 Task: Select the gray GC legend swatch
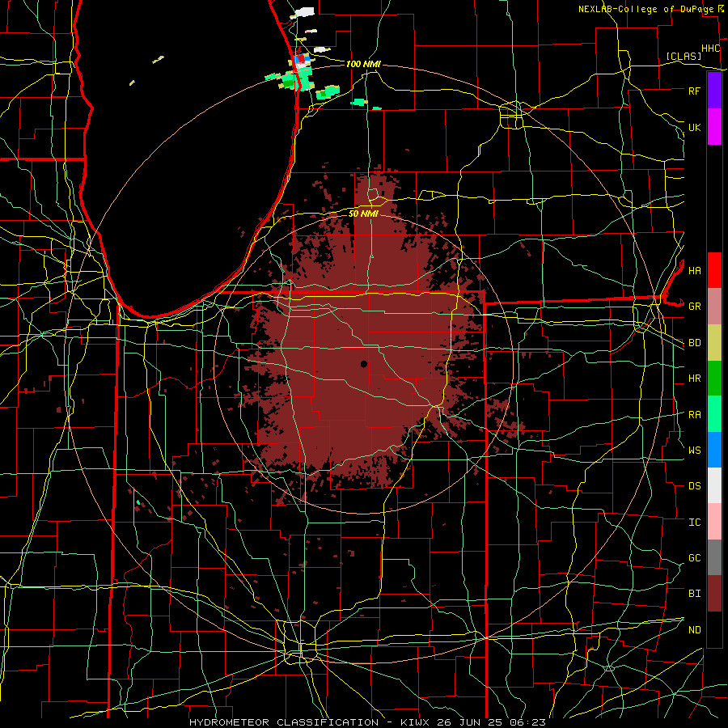[714, 557]
